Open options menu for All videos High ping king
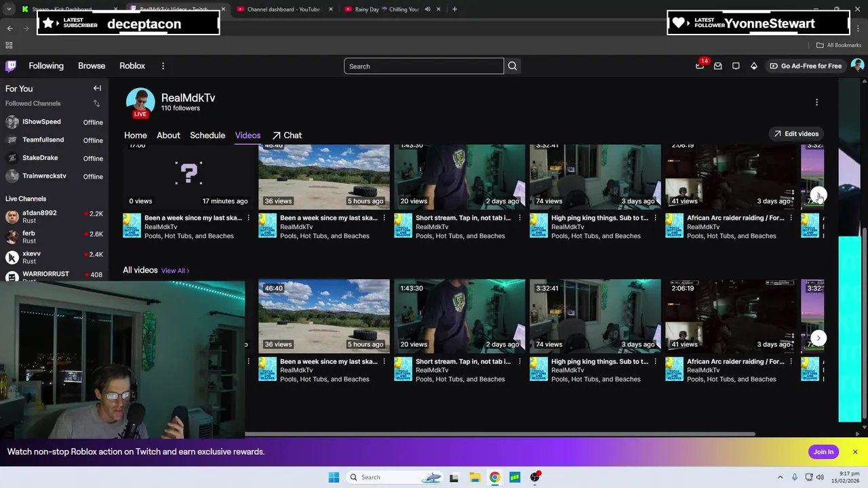868x488 pixels. (x=655, y=361)
